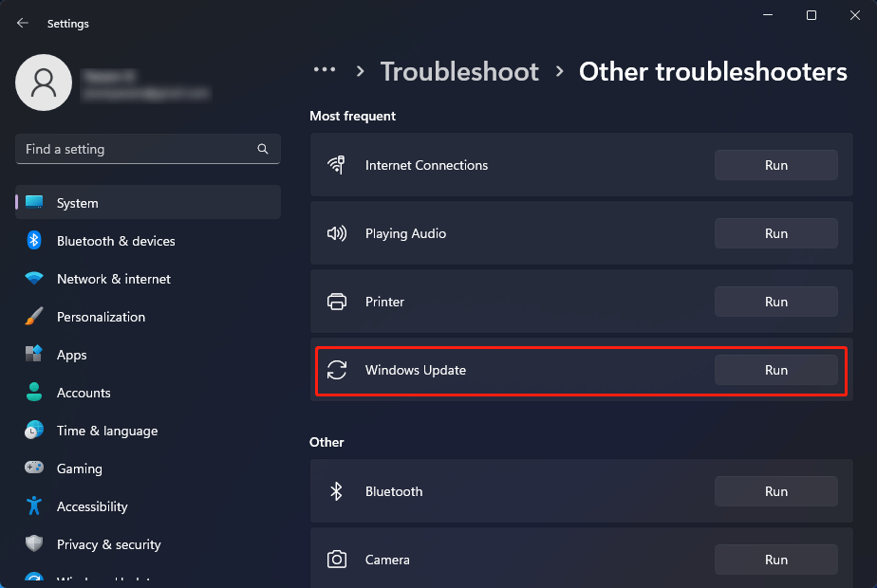
Task: Run the Playing Audio troubleshooter
Action: pyautogui.click(x=775, y=233)
